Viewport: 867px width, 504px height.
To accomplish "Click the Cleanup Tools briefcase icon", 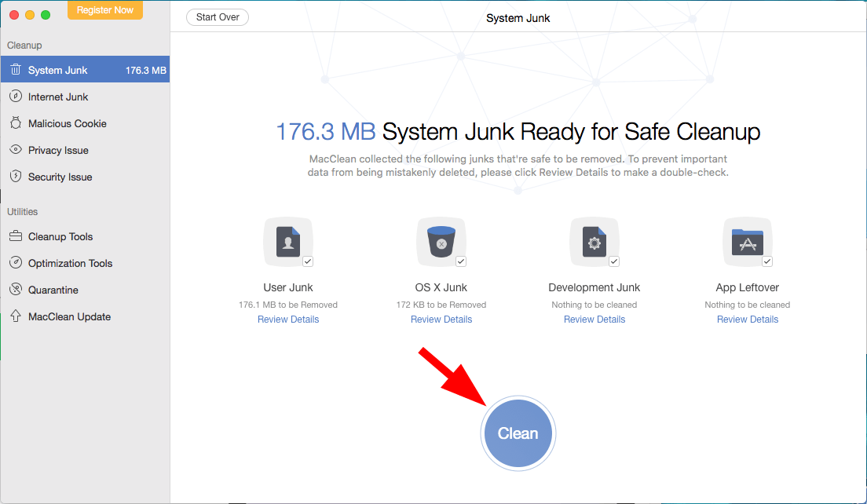I will coord(16,236).
